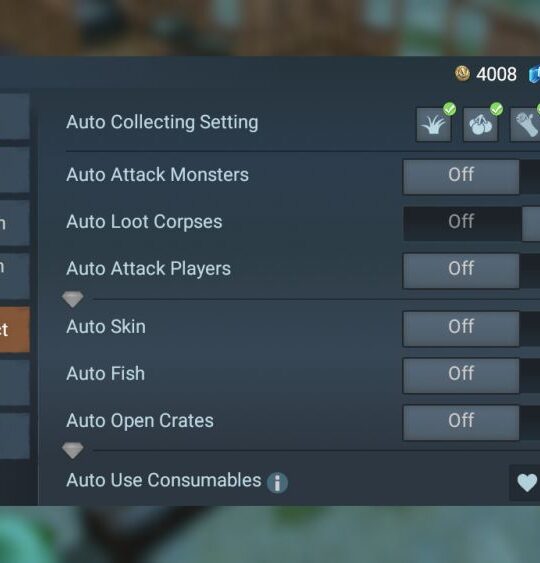Click diamond icon above Auto Skin
This screenshot has height=563, width=540.
pyautogui.click(x=73, y=299)
